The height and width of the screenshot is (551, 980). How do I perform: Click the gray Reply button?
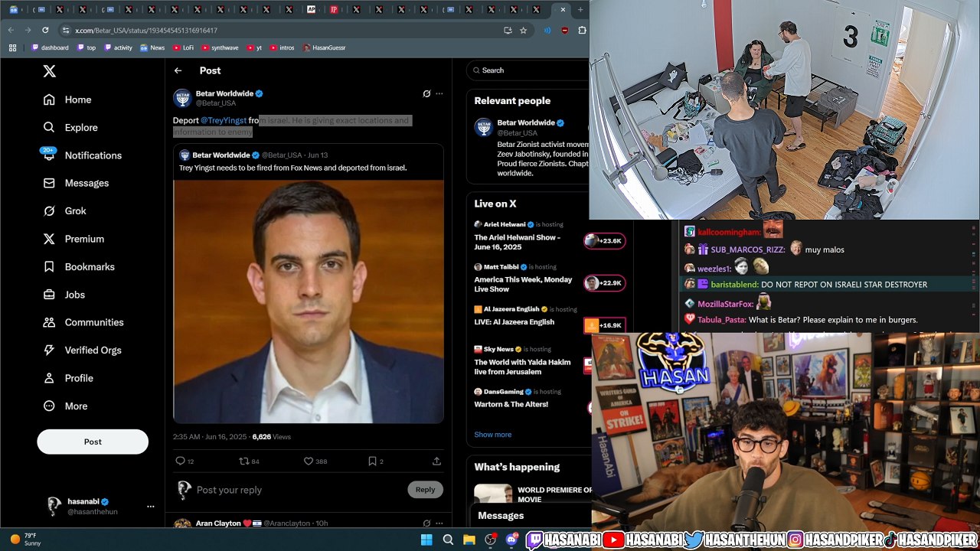point(425,490)
